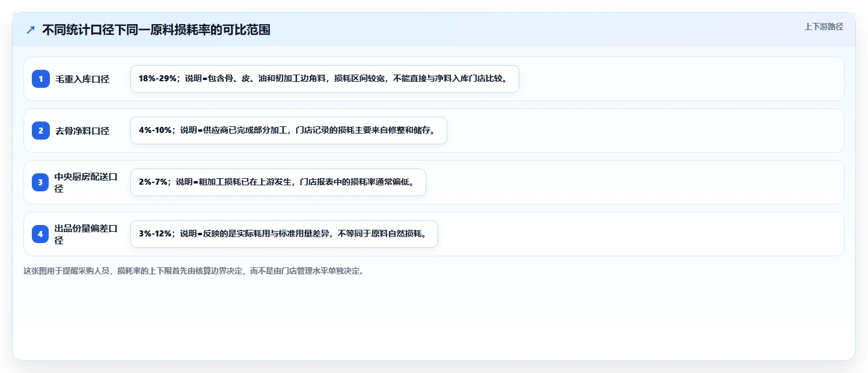
Task: Open the 18%-29% description box
Action: click(325, 79)
